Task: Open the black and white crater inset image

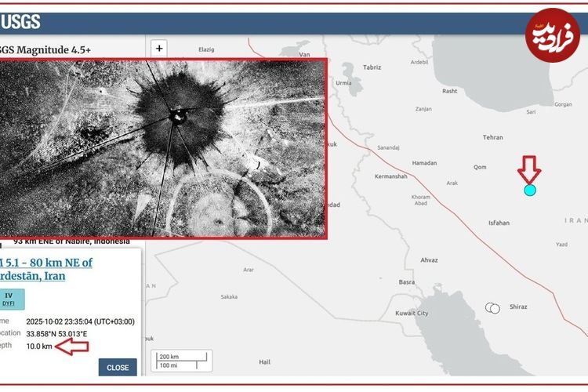Action: click(x=163, y=147)
